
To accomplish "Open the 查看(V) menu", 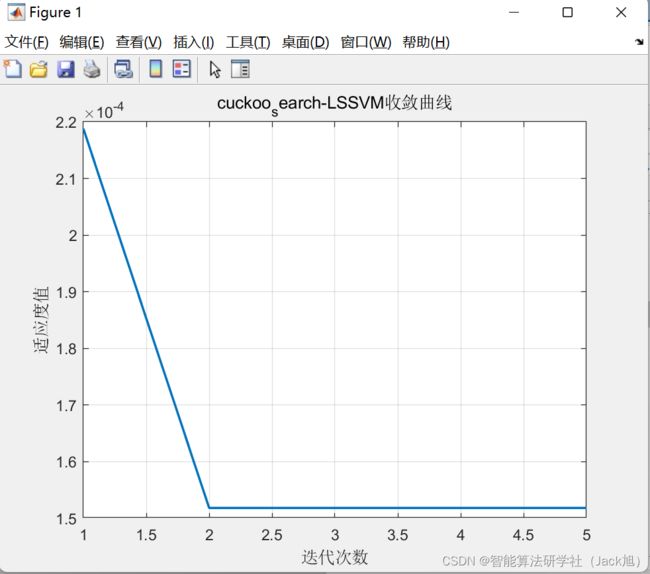I will pos(138,42).
